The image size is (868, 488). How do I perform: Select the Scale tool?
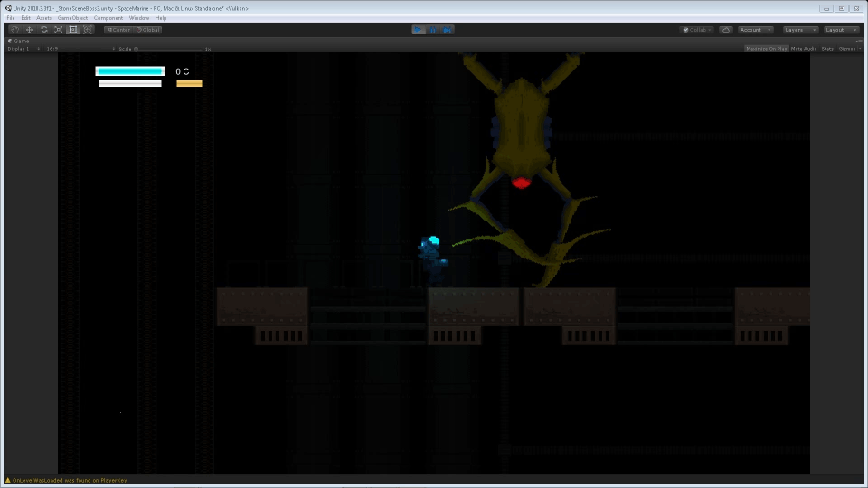(x=58, y=30)
